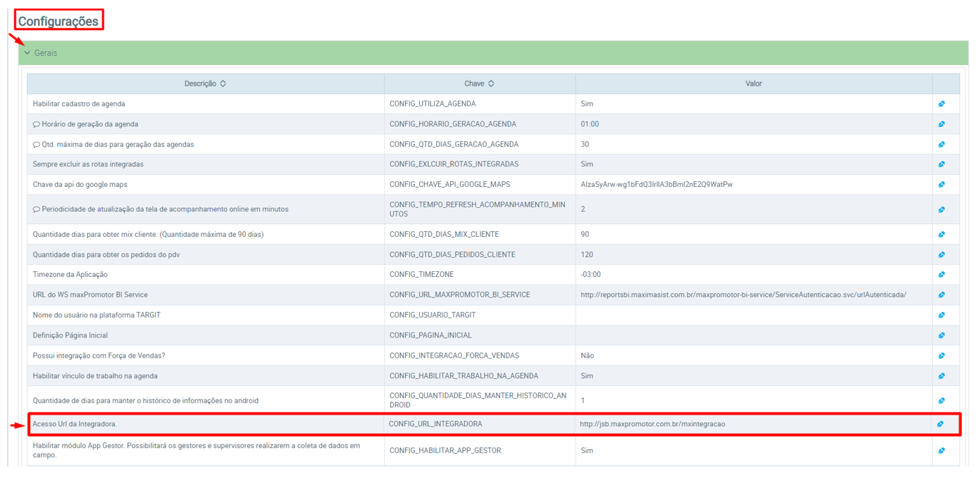Select Acesso Url da Integradora description
The image size is (980, 481).
pyautogui.click(x=74, y=424)
